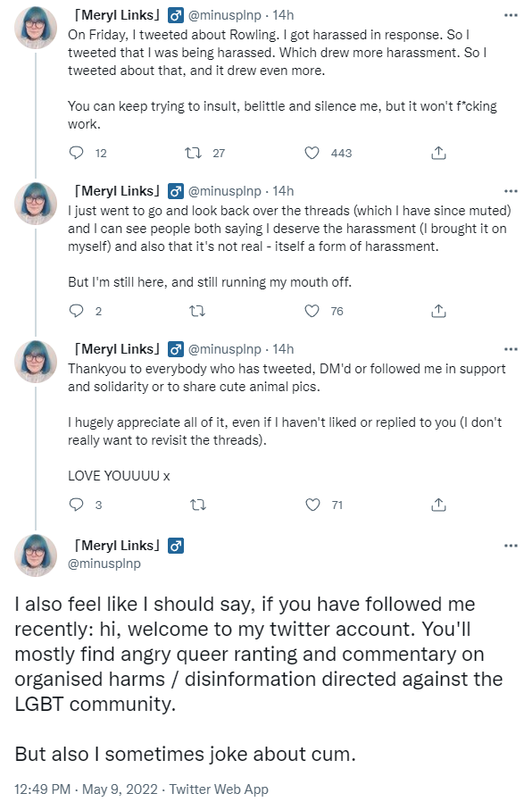Screen dimensions: 532x810
Task: Open more options on the first tweet
Action: click(x=511, y=15)
